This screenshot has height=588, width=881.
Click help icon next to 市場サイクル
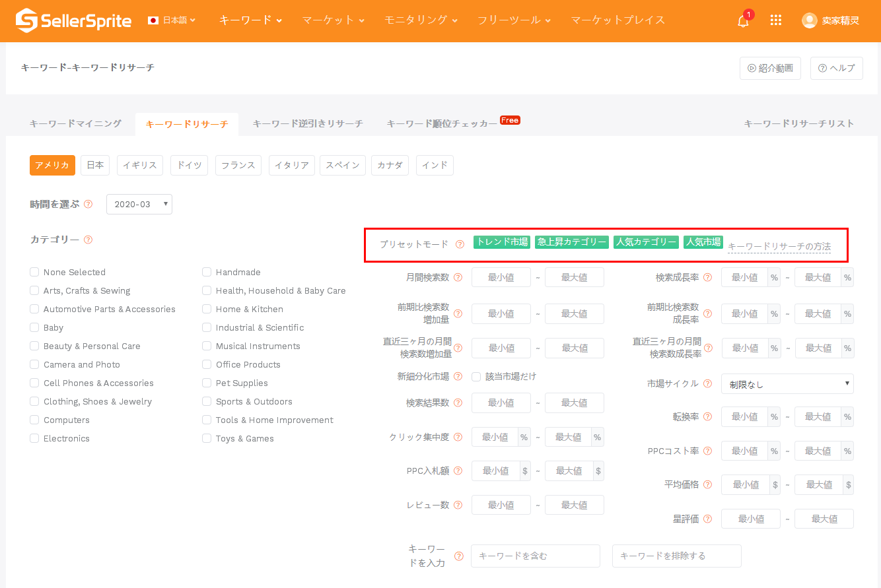click(x=707, y=384)
